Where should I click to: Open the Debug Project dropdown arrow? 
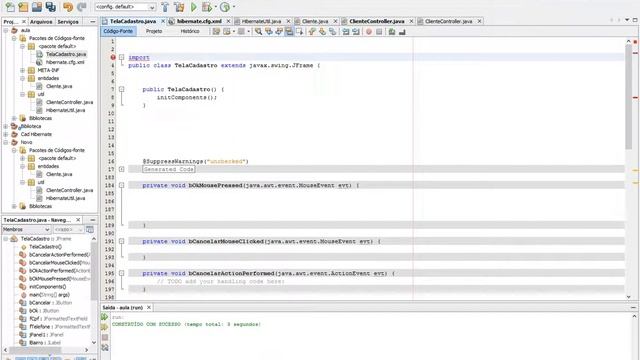coord(215,7)
